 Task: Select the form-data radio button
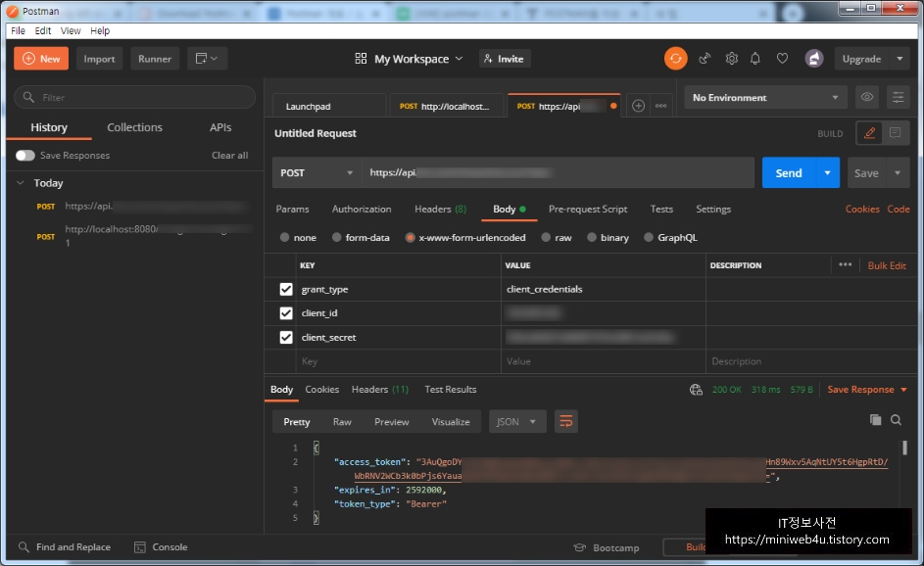(x=336, y=237)
